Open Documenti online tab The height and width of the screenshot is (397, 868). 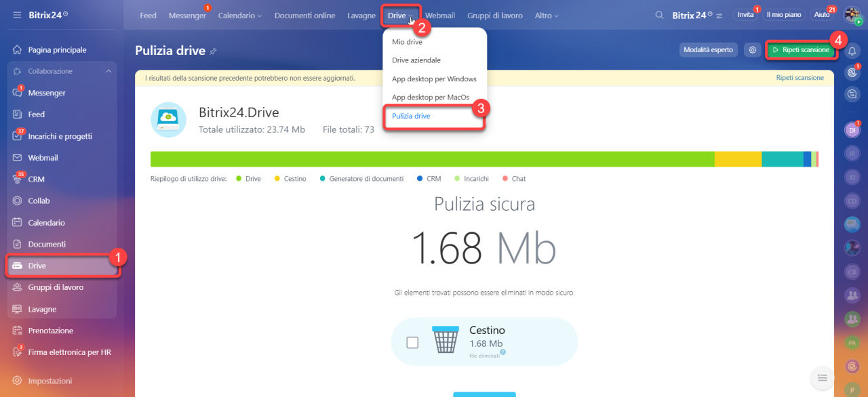click(x=304, y=16)
